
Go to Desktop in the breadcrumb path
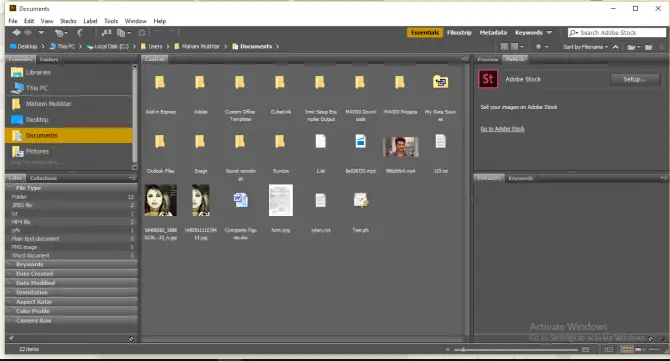pos(24,46)
